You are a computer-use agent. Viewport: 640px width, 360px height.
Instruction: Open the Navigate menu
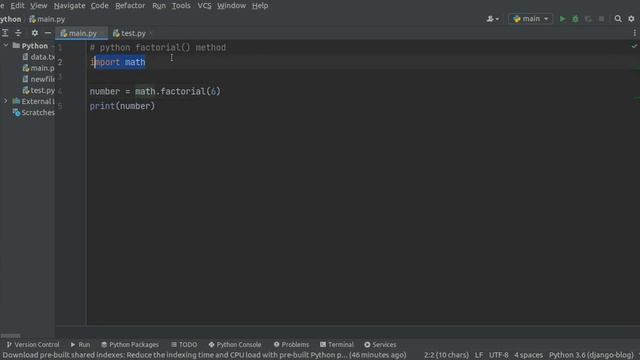[x=69, y=6]
